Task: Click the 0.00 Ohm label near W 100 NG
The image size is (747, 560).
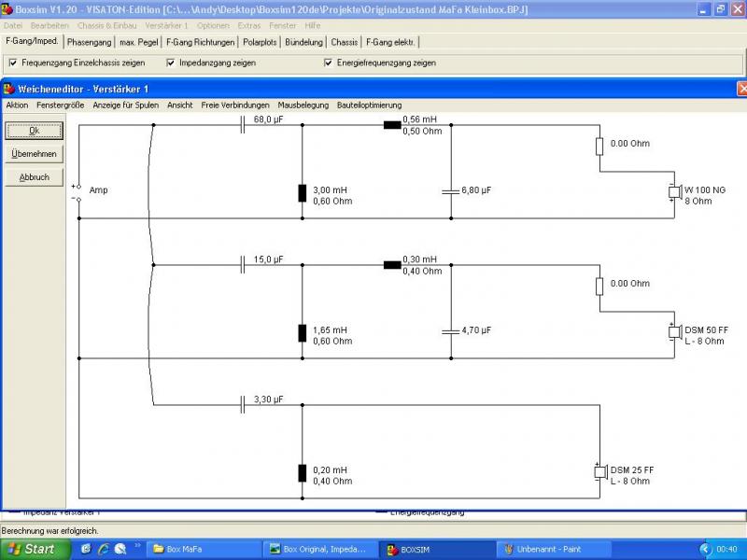Action: [x=629, y=144]
